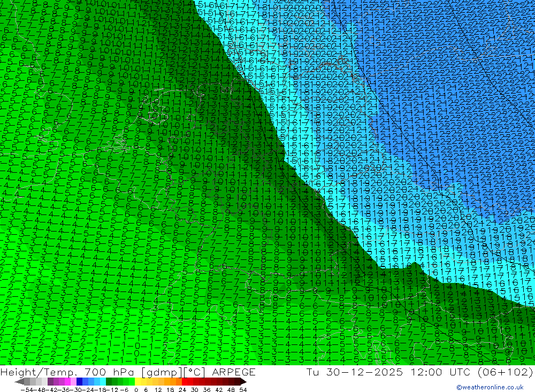Screen dimensions: 535x392
Task: Click the dark green -18 legend swatch
Action: 109,382
